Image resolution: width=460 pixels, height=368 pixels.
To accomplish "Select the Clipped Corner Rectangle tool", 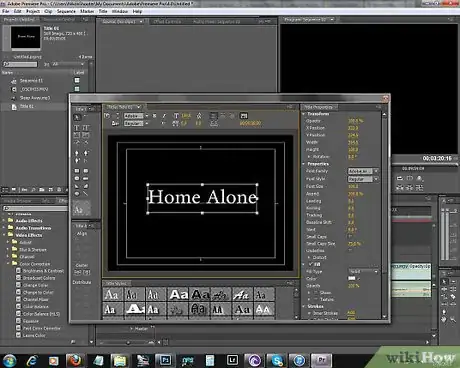I will pos(77,179).
